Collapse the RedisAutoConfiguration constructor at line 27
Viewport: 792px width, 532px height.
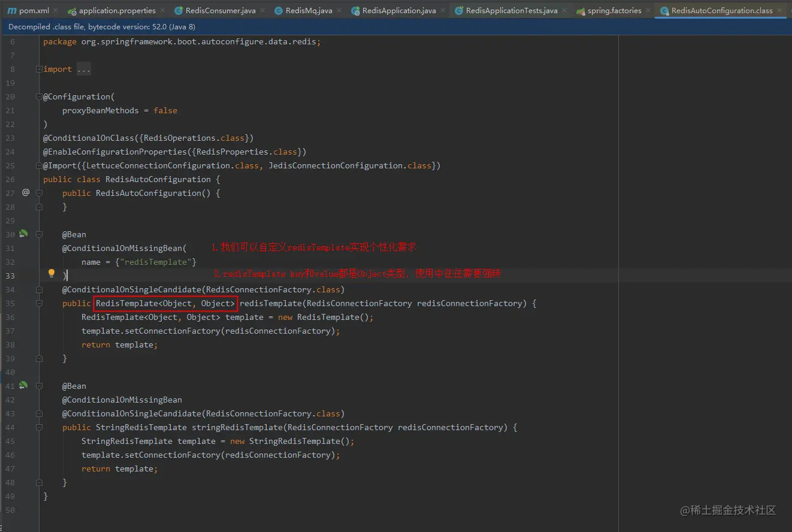pos(39,193)
